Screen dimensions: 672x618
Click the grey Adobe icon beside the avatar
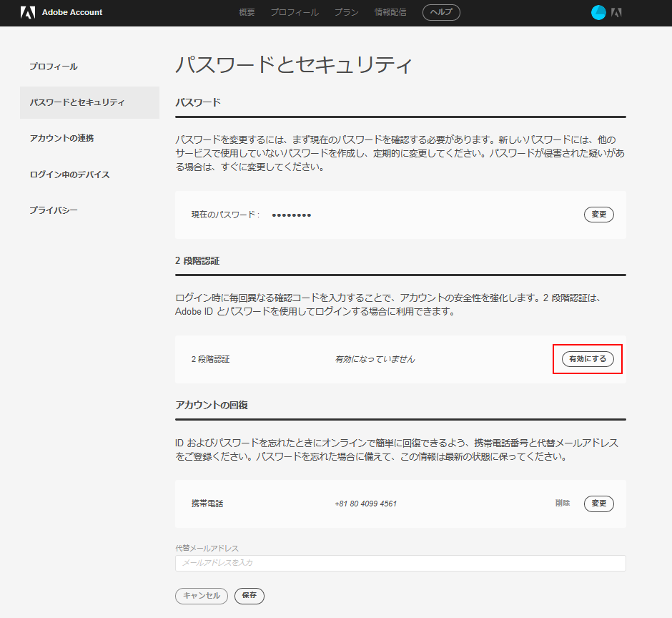(616, 12)
